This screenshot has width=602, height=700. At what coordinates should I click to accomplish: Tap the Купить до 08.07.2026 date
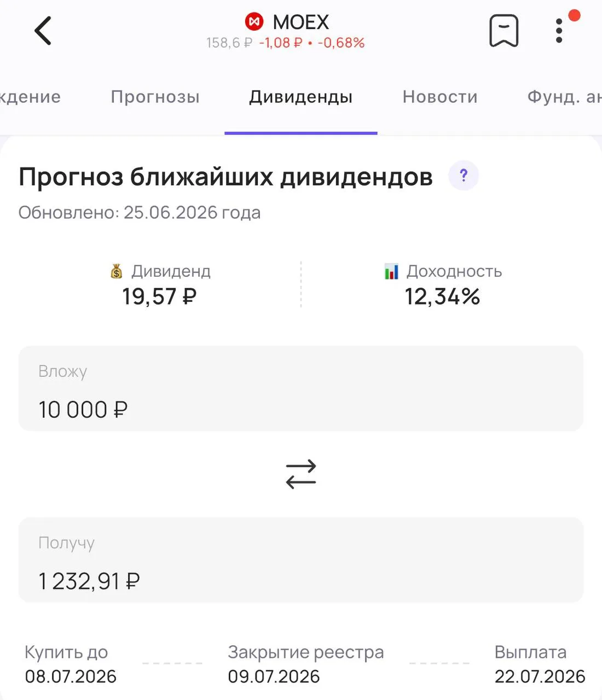tap(71, 676)
